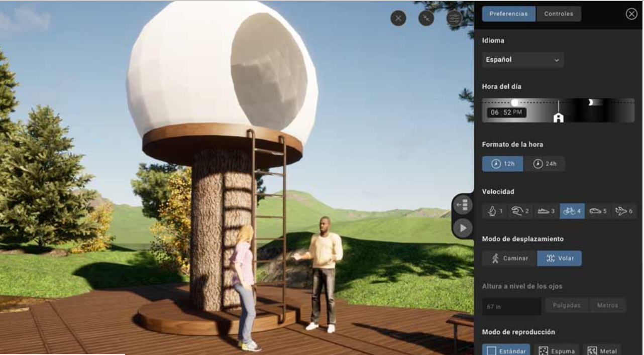This screenshot has height=355, width=644.
Task: Switch to the Controles tab
Action: [559, 14]
